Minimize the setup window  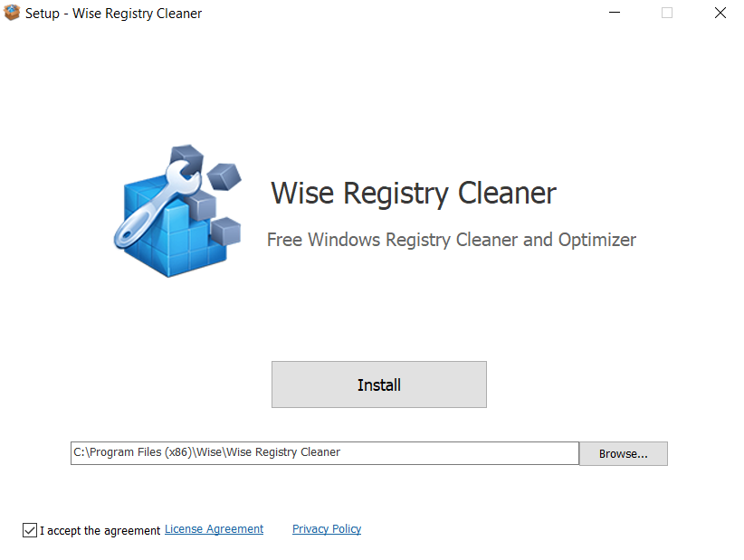point(615,13)
